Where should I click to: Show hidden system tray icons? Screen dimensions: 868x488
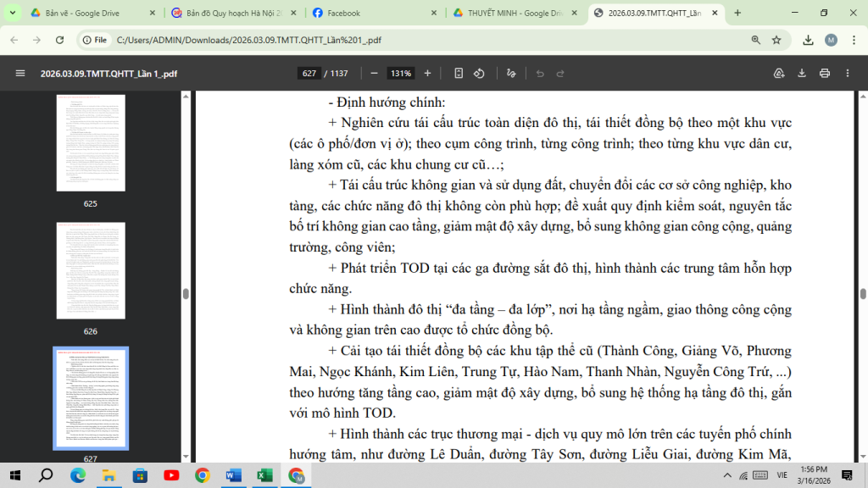point(727,475)
